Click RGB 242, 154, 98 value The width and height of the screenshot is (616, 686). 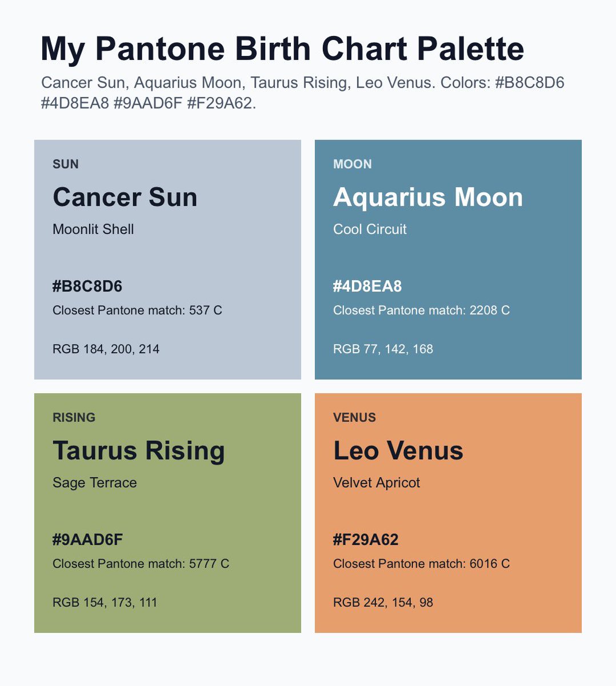(x=383, y=603)
